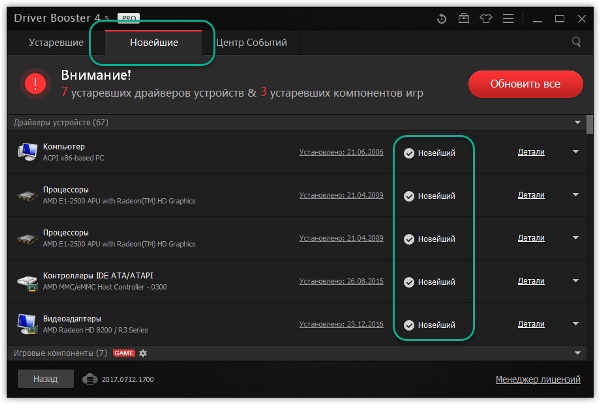The height and width of the screenshot is (404, 600).
Task: Click Новейший checkmark for Видеоадаптеры row
Action: pyautogui.click(x=409, y=325)
